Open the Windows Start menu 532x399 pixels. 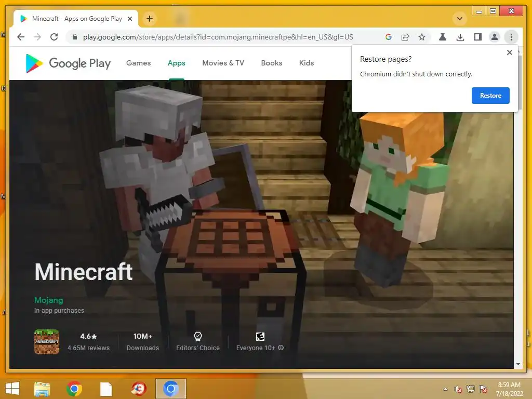coord(12,389)
